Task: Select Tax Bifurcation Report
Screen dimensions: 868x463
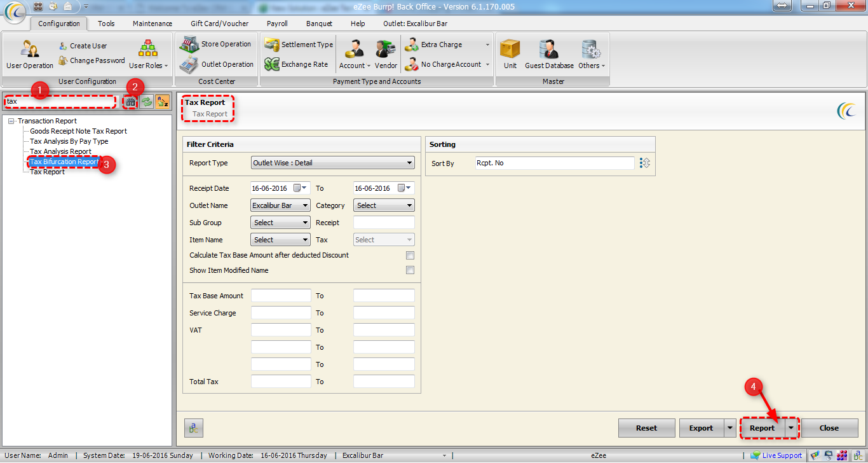Action: [64, 162]
